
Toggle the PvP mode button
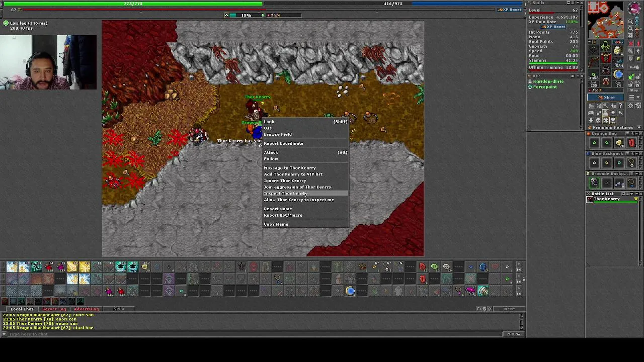pyautogui.click(x=634, y=67)
